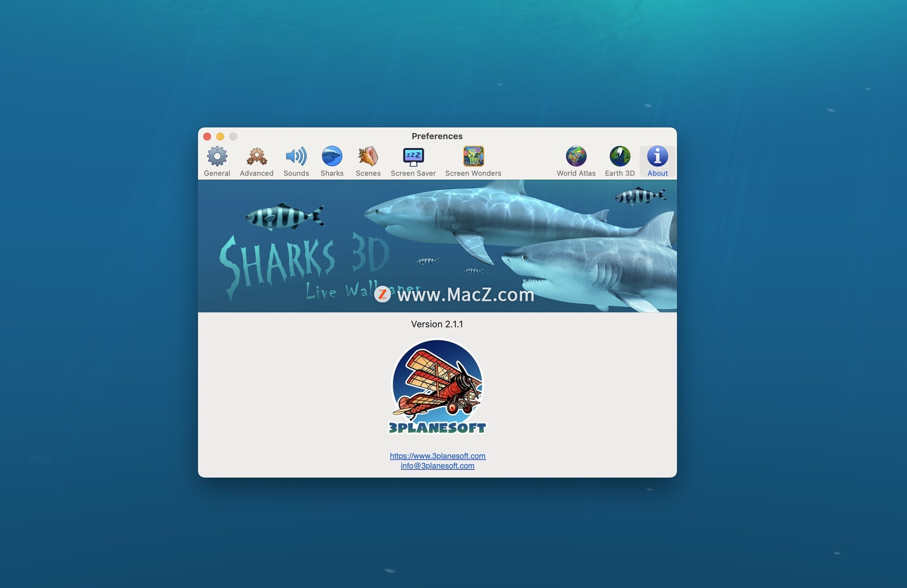Click the info@3planesoft.com email link
The height and width of the screenshot is (588, 907).
(x=437, y=466)
